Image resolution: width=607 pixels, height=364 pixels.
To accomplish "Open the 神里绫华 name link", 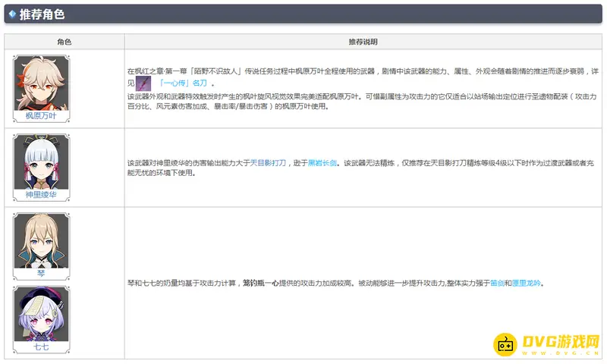I will pyautogui.click(x=42, y=193).
